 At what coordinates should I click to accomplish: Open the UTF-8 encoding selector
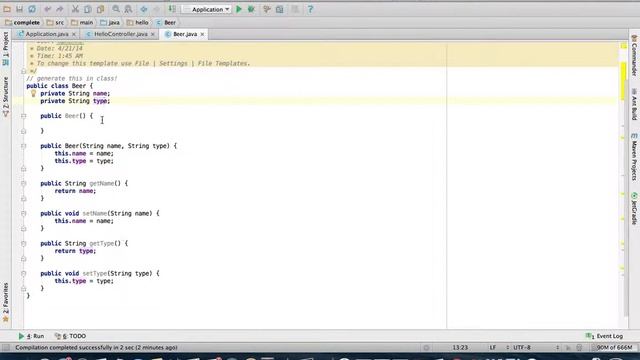coord(536,347)
